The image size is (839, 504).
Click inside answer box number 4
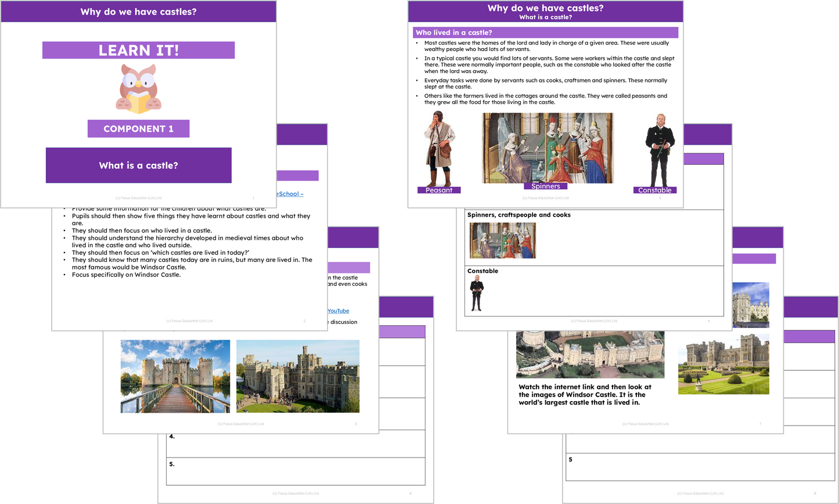[x=296, y=444]
